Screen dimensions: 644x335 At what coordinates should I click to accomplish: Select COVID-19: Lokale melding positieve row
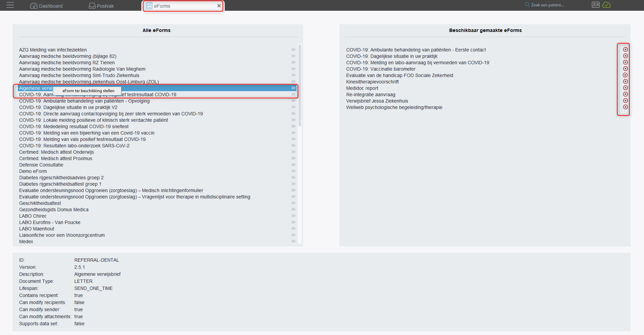point(157,120)
